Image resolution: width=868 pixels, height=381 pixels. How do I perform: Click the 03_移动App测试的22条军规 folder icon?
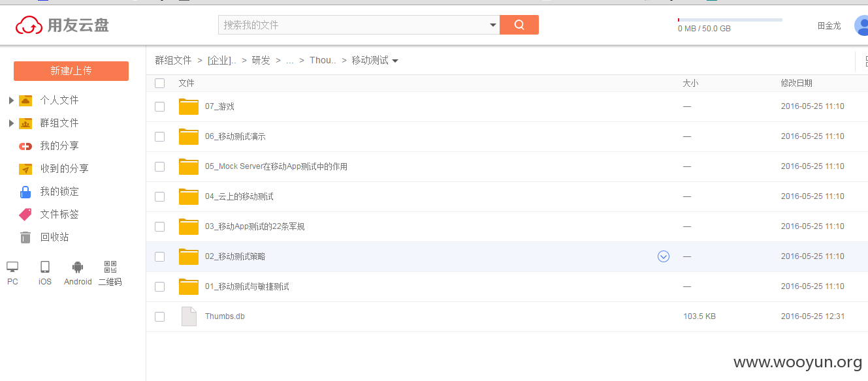(x=189, y=226)
